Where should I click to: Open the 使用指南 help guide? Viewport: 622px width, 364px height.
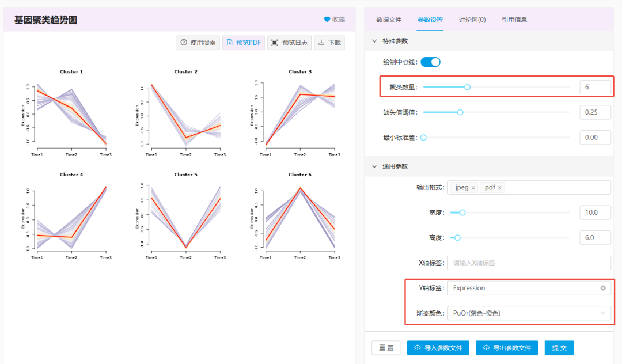point(198,42)
